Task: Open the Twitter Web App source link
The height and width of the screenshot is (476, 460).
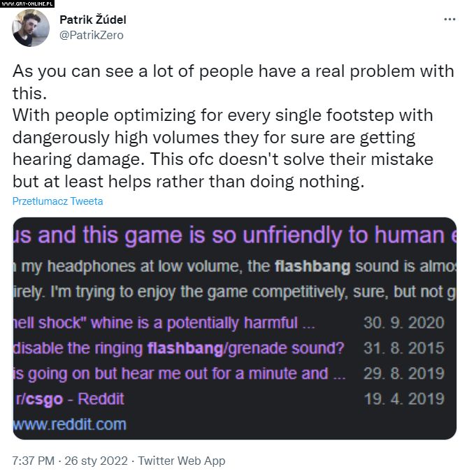Action: point(182,461)
